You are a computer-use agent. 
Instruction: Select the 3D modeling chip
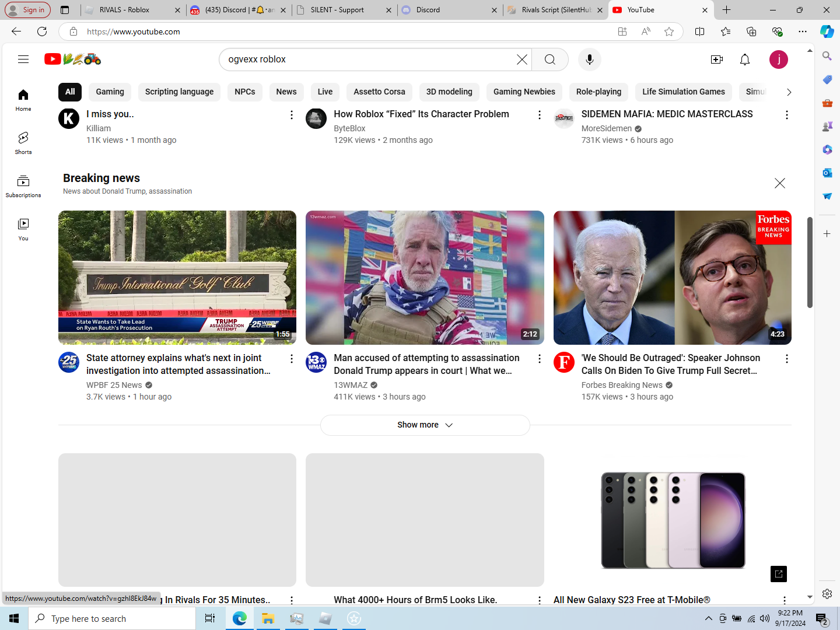tap(449, 92)
